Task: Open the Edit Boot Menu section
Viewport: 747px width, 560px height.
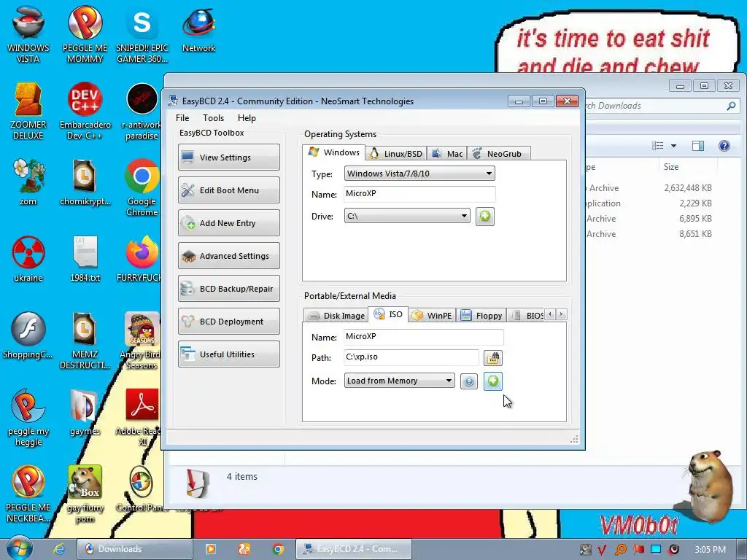Action: pyautogui.click(x=228, y=190)
